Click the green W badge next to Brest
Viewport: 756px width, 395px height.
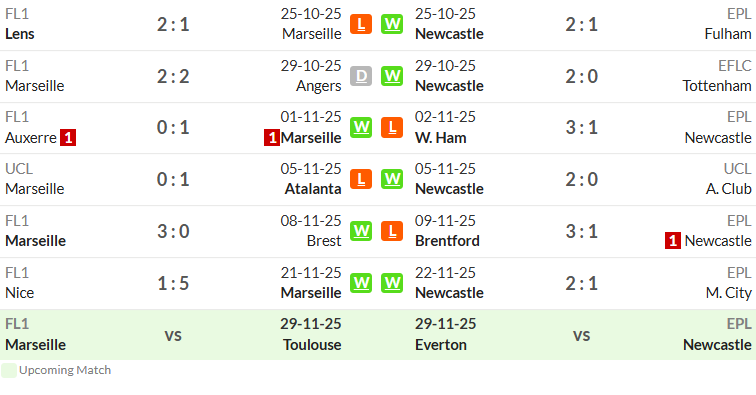point(361,231)
